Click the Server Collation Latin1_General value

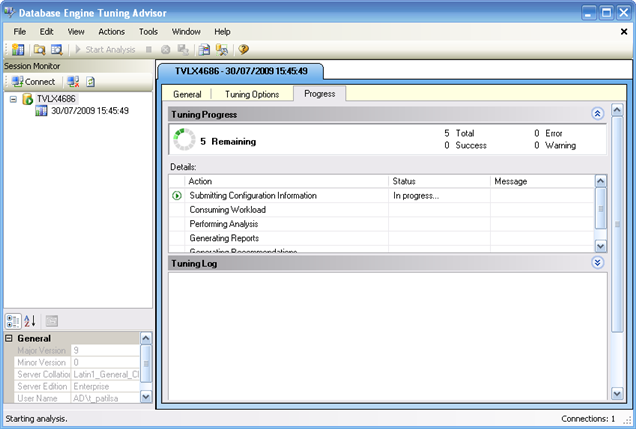tap(105, 375)
